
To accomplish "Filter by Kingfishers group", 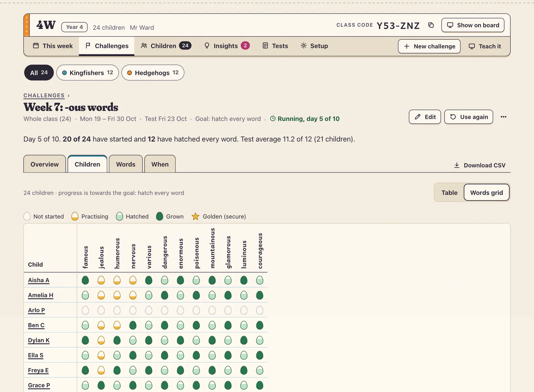I will pyautogui.click(x=87, y=73).
